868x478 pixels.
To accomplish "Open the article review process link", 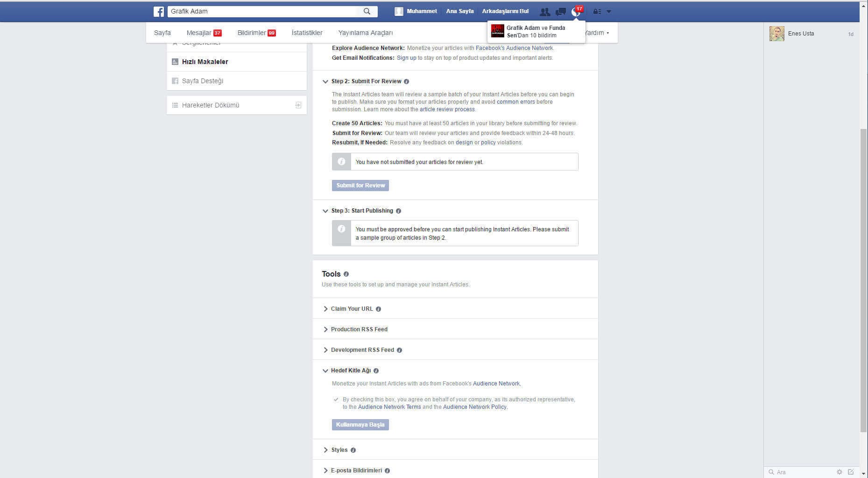I will pyautogui.click(x=447, y=109).
